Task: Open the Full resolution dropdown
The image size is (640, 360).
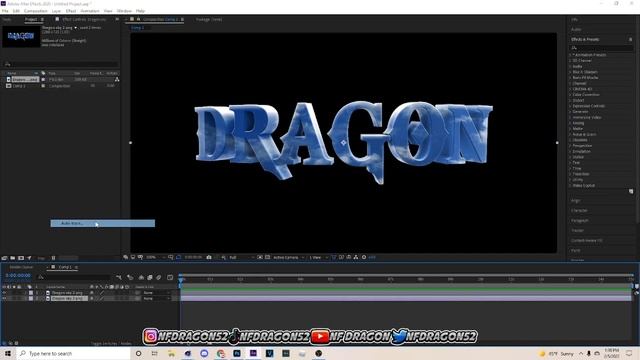Action: point(241,258)
